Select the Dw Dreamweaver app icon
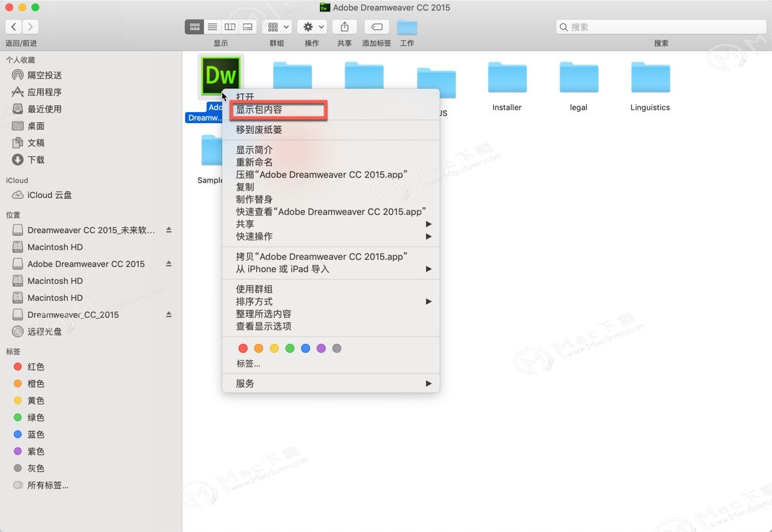This screenshot has height=532, width=772. pyautogui.click(x=221, y=76)
